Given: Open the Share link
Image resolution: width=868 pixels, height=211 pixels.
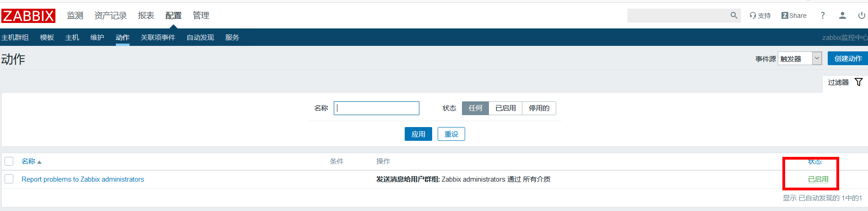Looking at the screenshot, I should [x=794, y=16].
